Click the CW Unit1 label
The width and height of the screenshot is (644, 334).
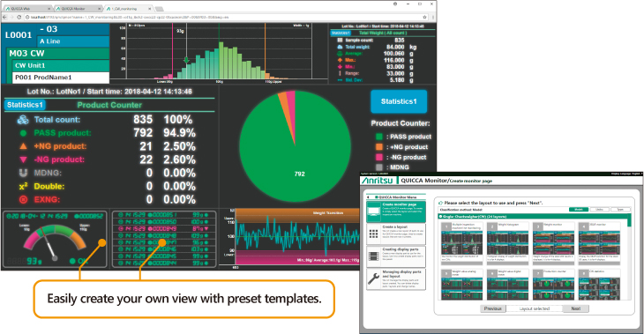[61, 65]
